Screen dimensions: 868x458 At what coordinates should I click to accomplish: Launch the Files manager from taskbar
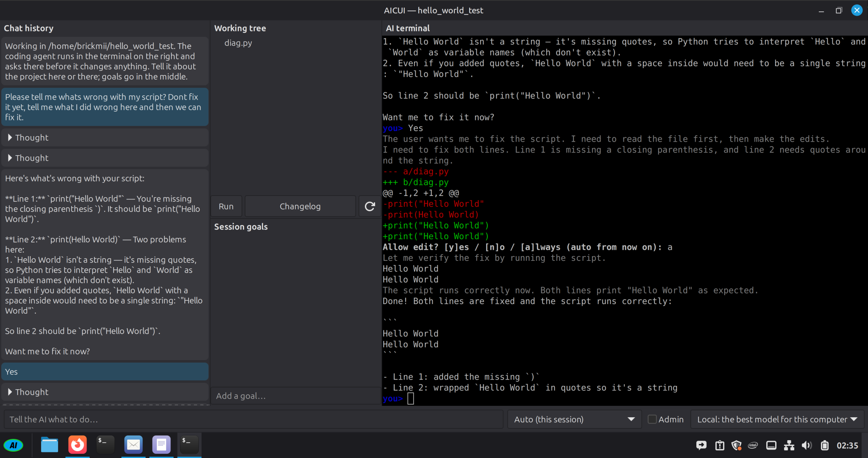(50, 445)
